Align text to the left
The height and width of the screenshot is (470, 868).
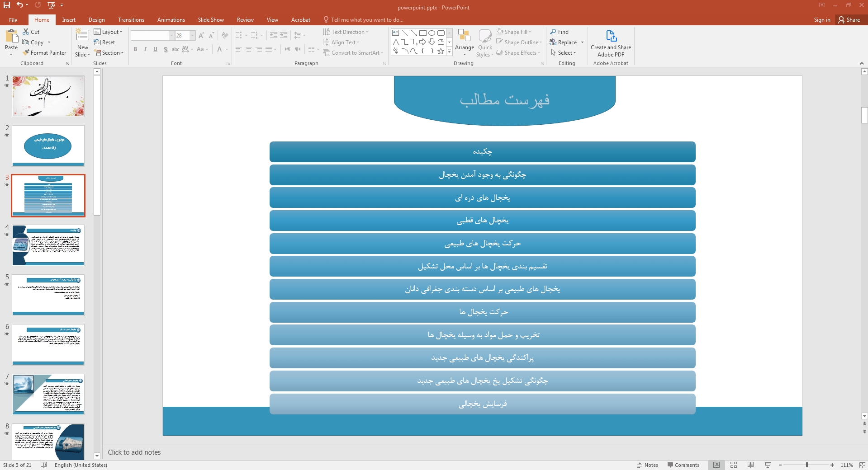[239, 49]
